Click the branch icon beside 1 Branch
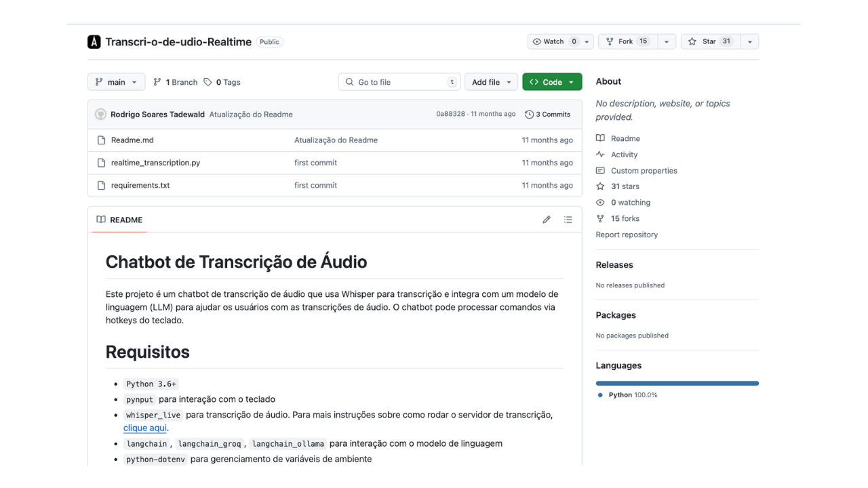 157,82
